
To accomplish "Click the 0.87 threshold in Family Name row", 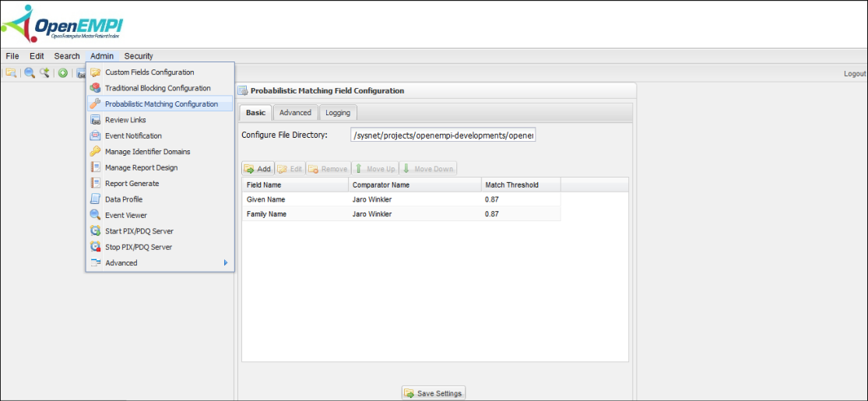I will pos(491,214).
